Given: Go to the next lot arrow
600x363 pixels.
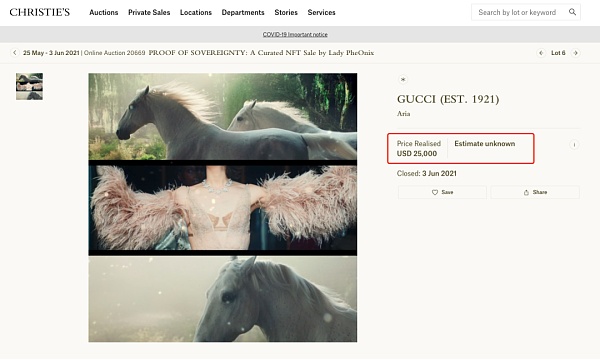Looking at the screenshot, I should [576, 53].
